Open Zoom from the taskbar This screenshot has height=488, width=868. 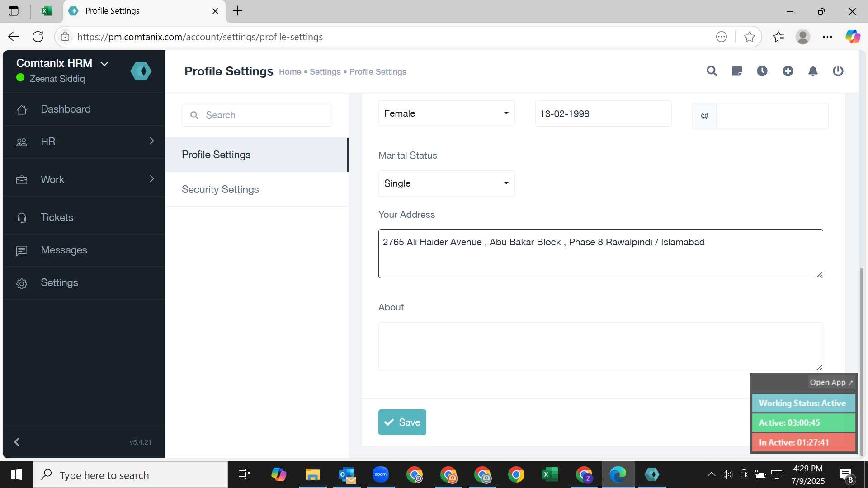(x=381, y=474)
